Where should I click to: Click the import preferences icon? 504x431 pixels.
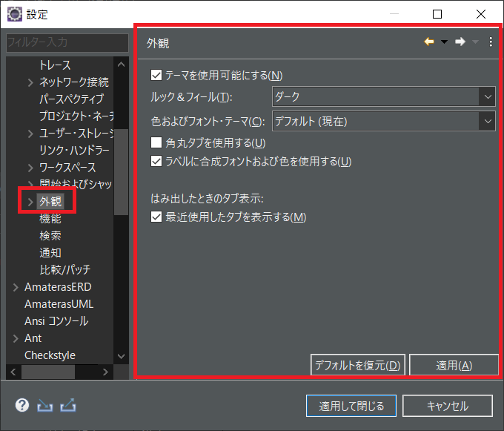[44, 406]
